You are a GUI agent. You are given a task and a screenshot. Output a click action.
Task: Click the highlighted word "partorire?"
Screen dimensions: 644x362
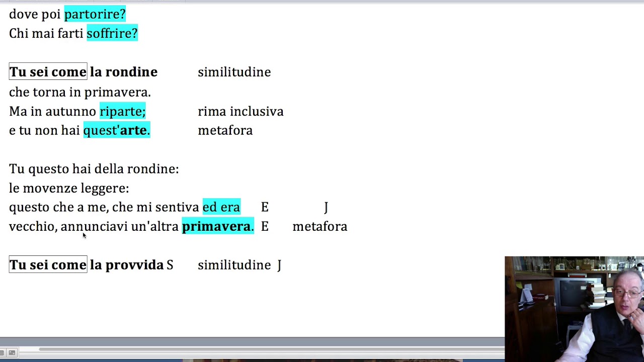click(x=95, y=14)
